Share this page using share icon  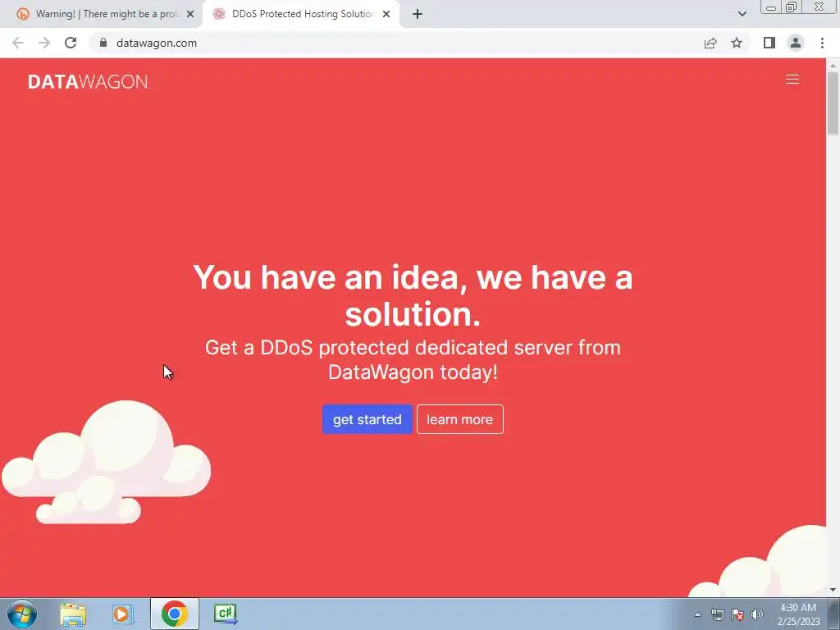click(710, 43)
